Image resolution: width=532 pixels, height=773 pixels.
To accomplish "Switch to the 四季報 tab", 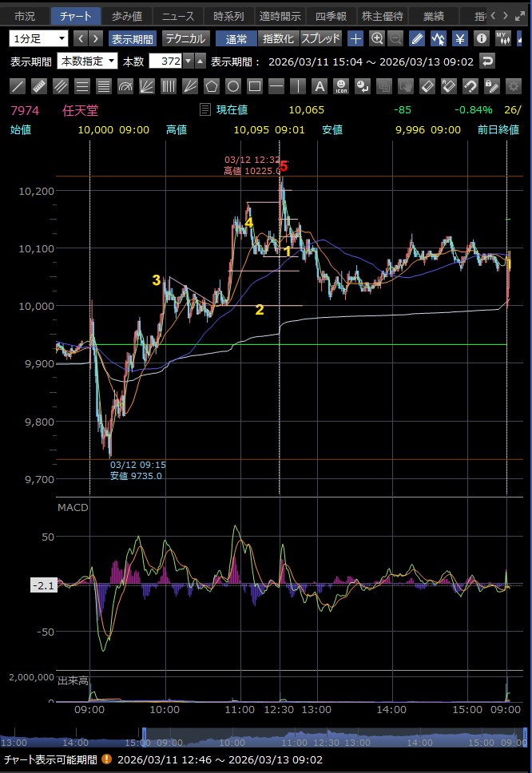I will click(x=331, y=16).
